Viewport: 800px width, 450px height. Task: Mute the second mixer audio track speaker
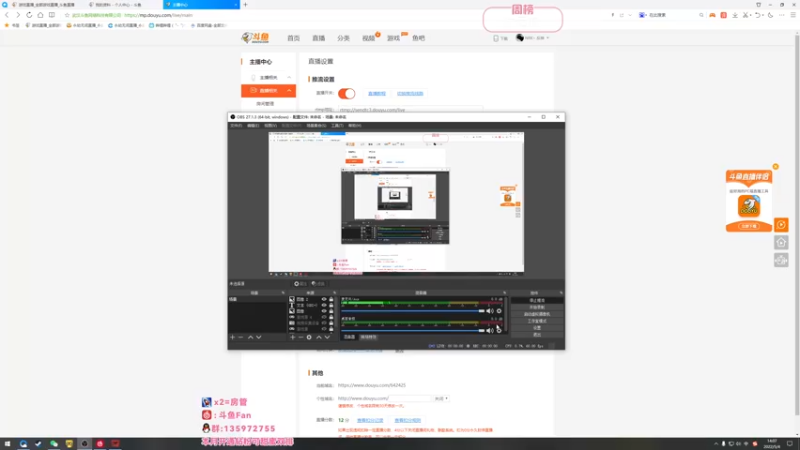pyautogui.click(x=490, y=330)
